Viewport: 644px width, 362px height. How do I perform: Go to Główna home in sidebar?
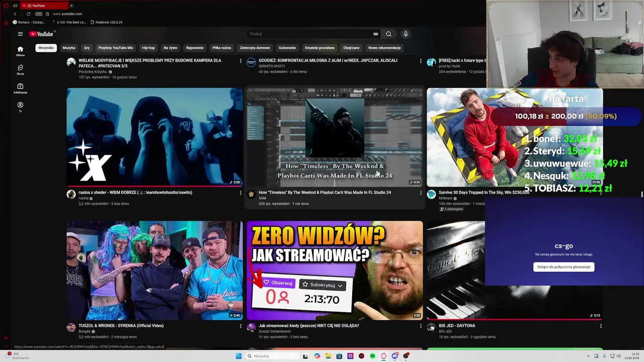point(20,51)
